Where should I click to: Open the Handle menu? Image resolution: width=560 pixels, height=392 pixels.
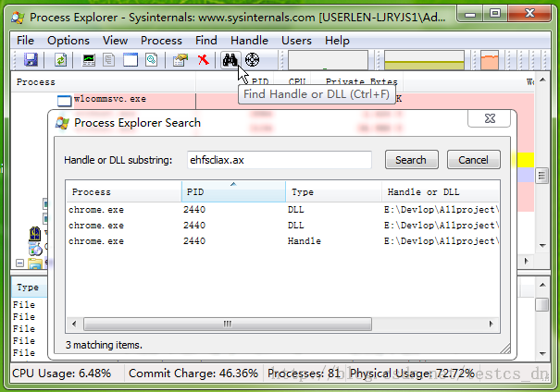(249, 41)
